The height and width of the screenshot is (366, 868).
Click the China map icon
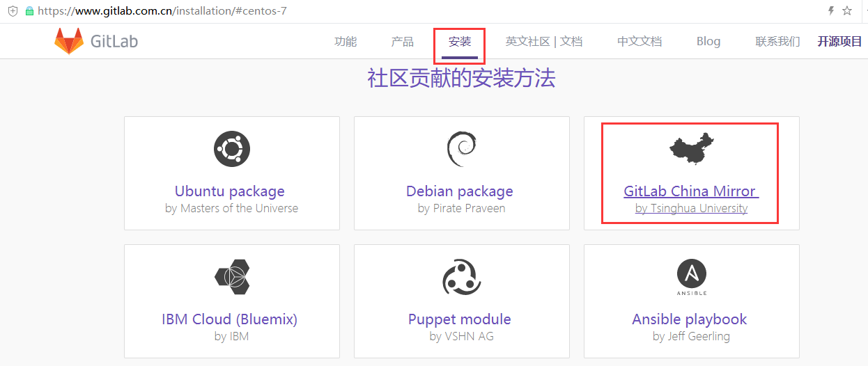(691, 148)
